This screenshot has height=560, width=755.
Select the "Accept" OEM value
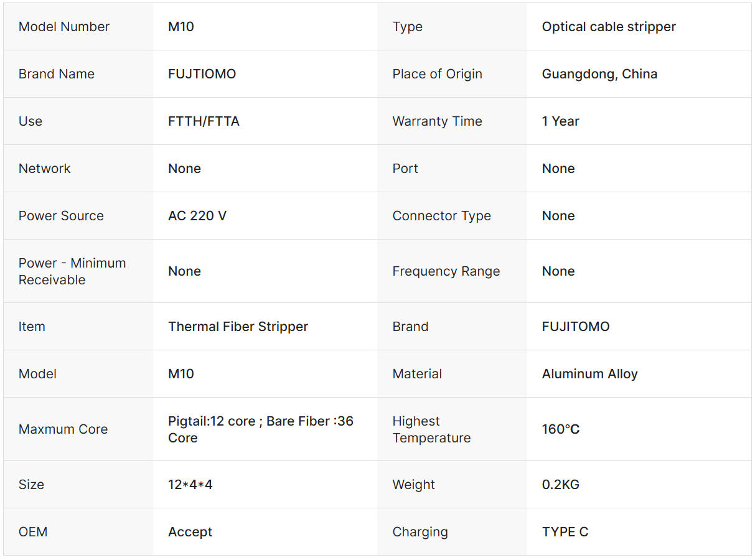point(190,532)
